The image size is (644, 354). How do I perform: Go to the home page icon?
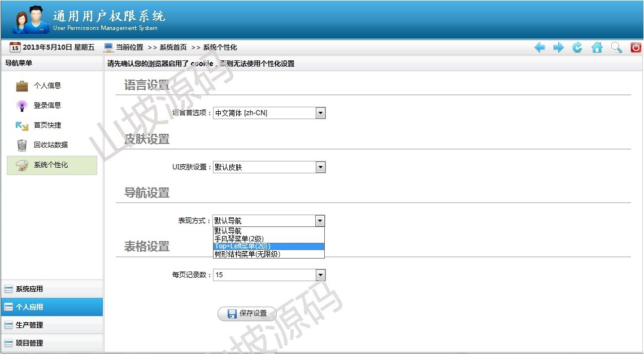[597, 47]
